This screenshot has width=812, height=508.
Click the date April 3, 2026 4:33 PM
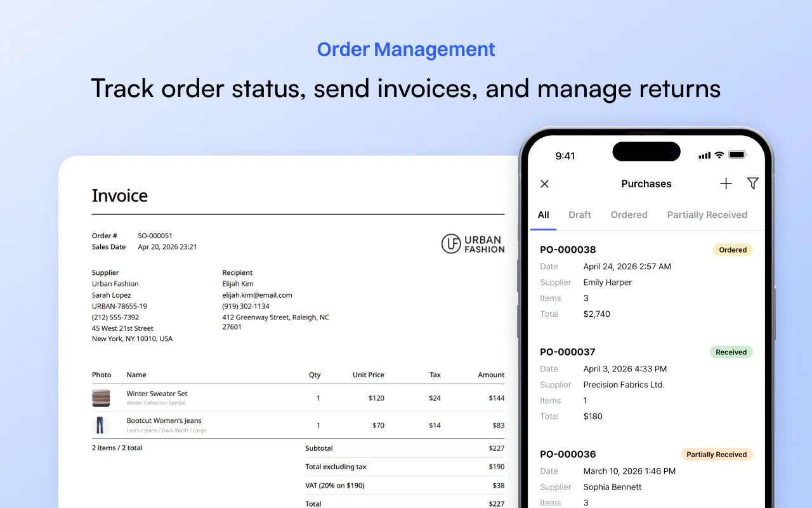pyautogui.click(x=625, y=369)
